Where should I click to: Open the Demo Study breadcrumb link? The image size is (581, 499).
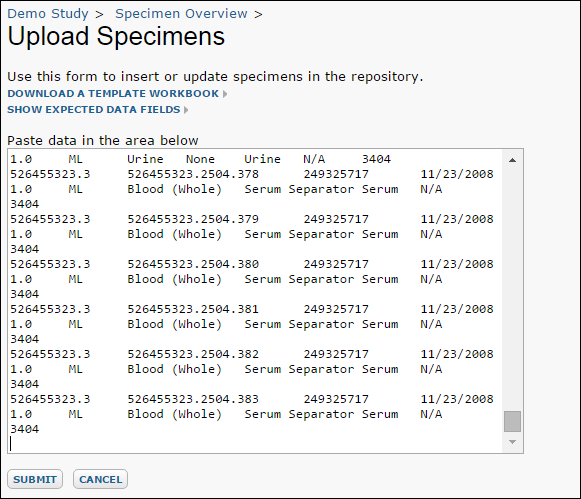[x=48, y=14]
